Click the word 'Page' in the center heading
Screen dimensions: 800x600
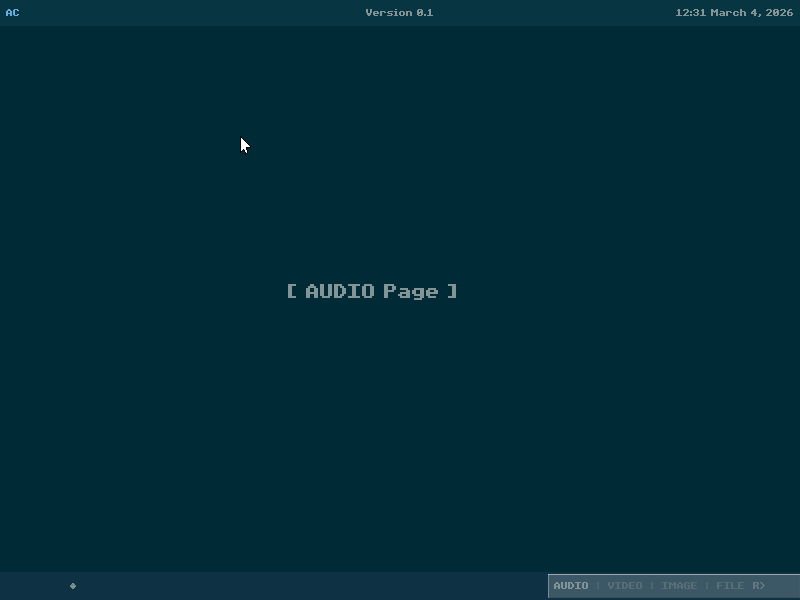point(411,292)
